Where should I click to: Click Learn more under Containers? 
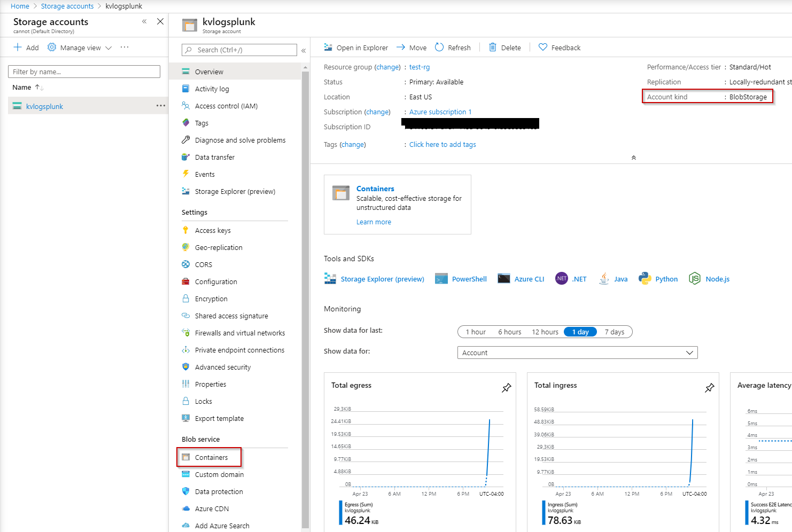click(374, 222)
